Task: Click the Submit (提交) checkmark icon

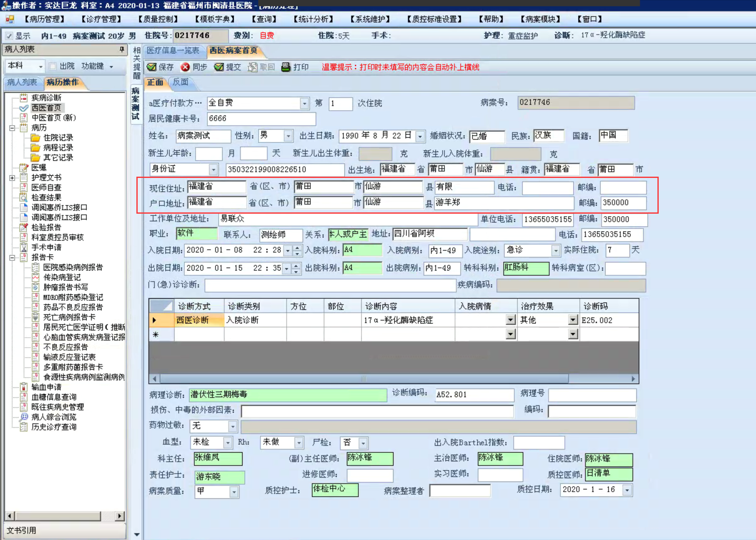Action: point(219,67)
